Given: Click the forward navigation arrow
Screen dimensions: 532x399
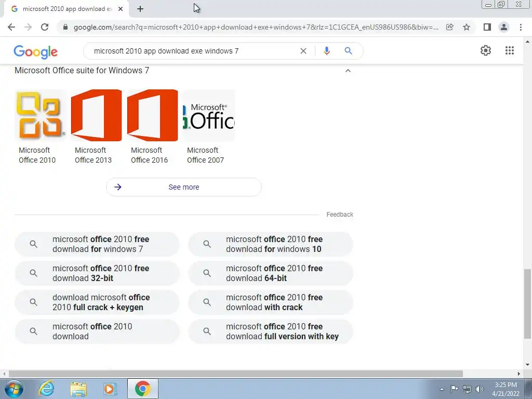Looking at the screenshot, I should pyautogui.click(x=28, y=27).
